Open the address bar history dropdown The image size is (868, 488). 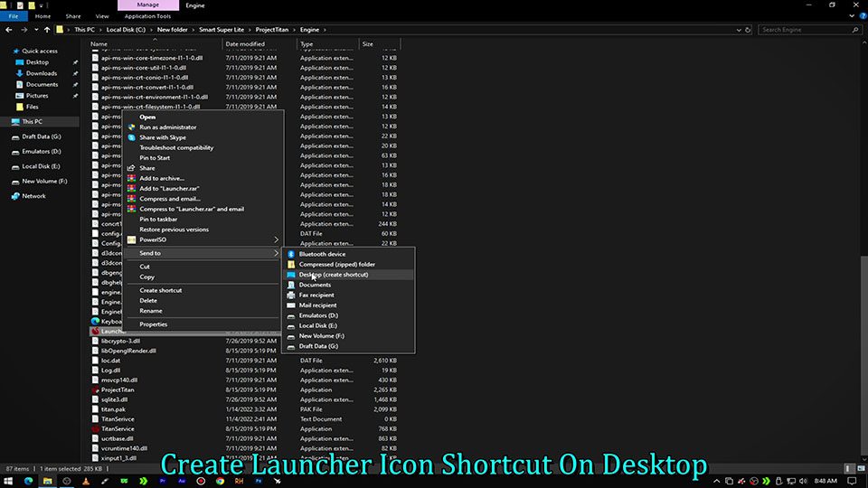click(739, 30)
